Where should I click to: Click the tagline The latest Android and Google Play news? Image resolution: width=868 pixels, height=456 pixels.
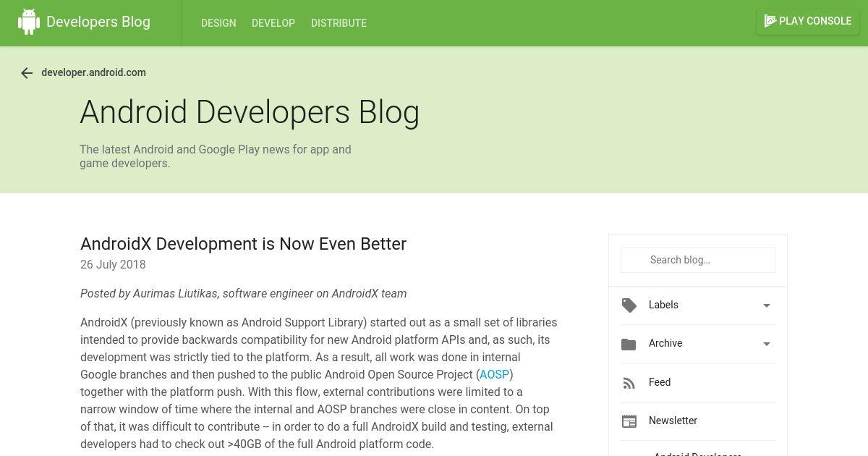(216, 156)
